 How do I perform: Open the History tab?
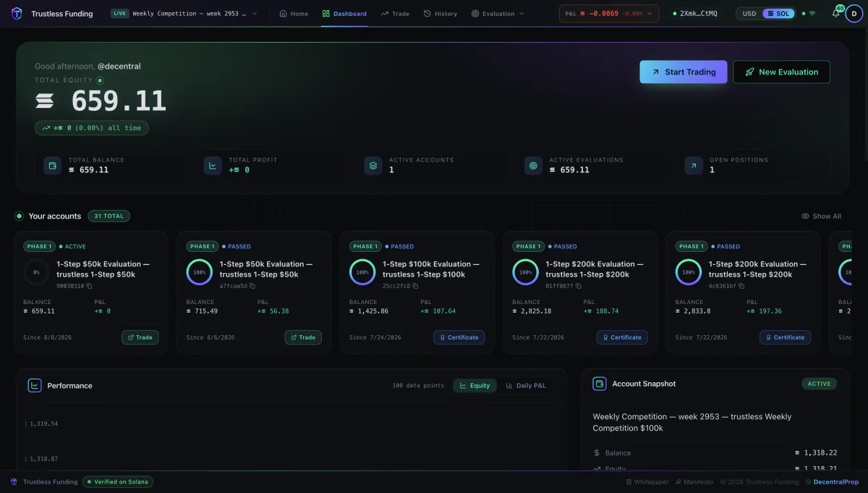[441, 14]
